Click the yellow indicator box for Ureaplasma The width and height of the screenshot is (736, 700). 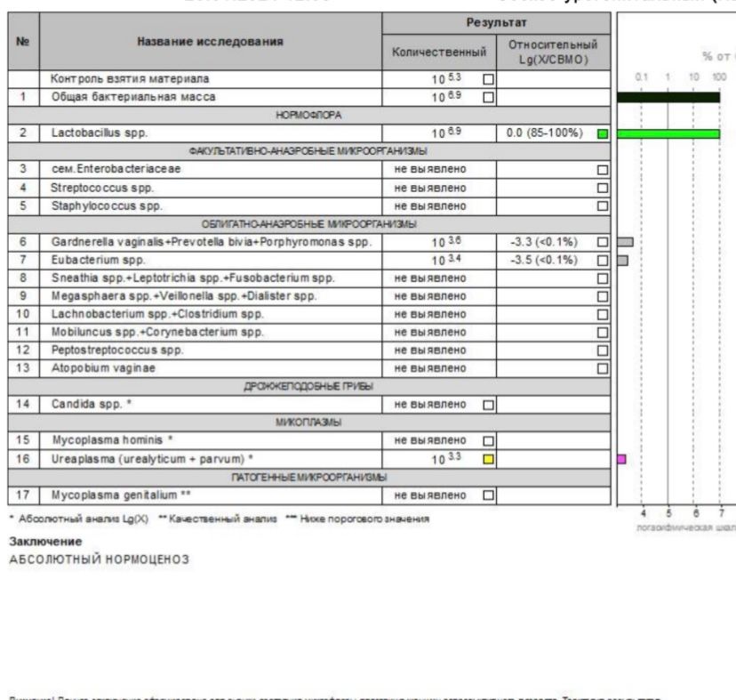click(x=488, y=459)
